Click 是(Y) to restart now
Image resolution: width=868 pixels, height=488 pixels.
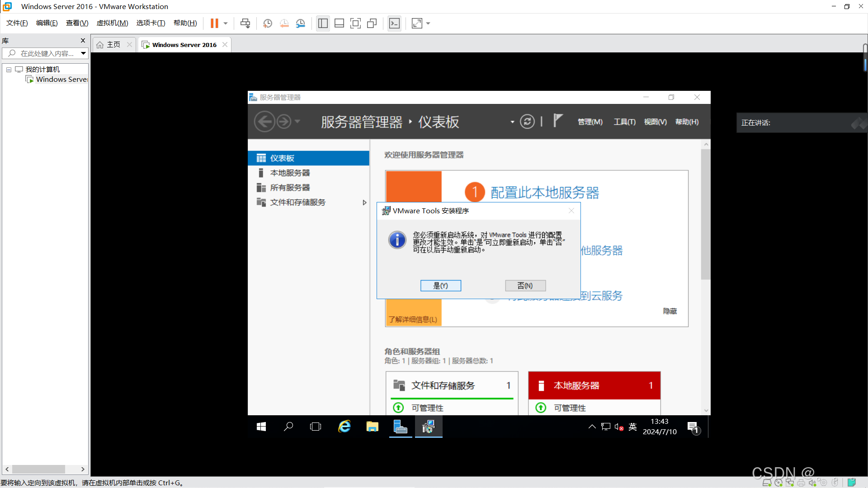440,286
